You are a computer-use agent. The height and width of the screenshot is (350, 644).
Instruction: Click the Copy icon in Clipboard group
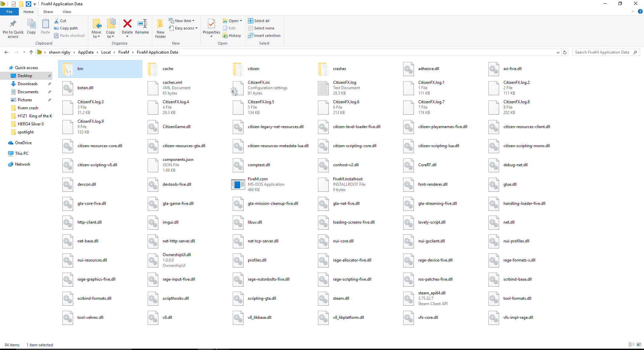[x=31, y=24]
